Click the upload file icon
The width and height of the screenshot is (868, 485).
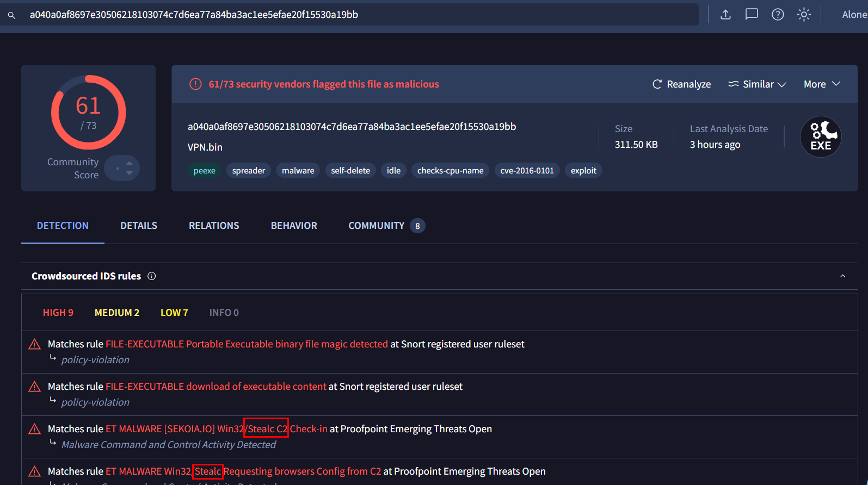pyautogui.click(x=725, y=15)
